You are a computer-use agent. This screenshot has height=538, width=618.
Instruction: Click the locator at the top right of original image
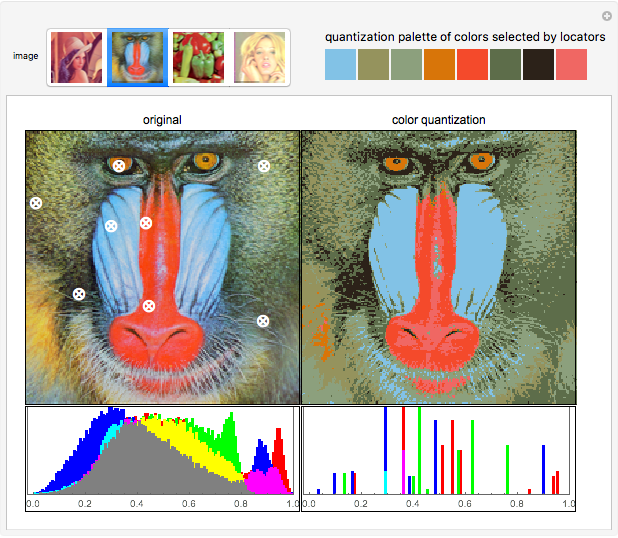click(x=264, y=166)
